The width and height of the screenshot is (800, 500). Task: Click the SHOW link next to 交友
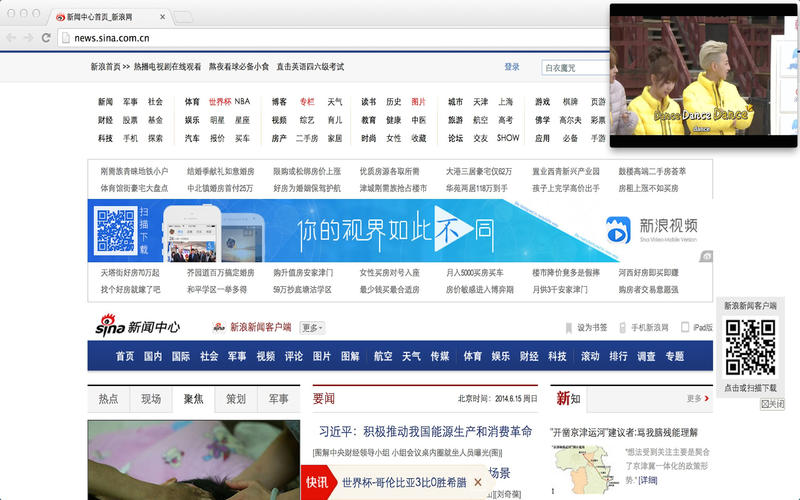click(508, 138)
